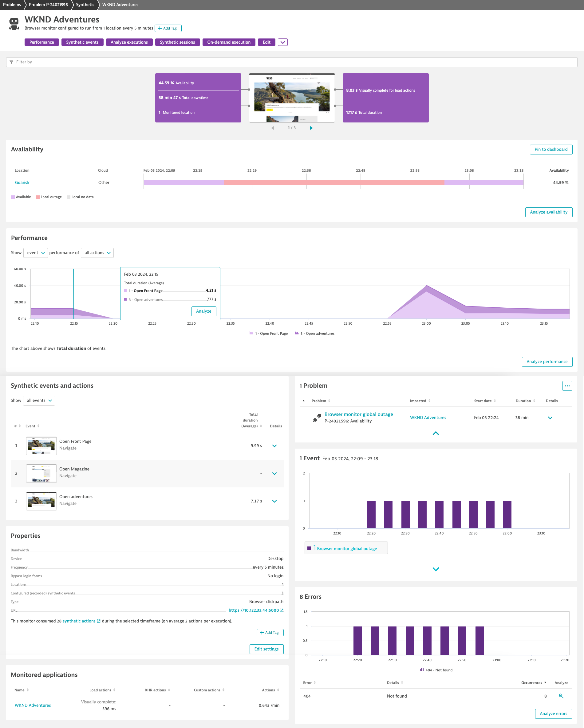This screenshot has height=728, width=584.
Task: Open the Synthetic events tab
Action: tap(82, 42)
